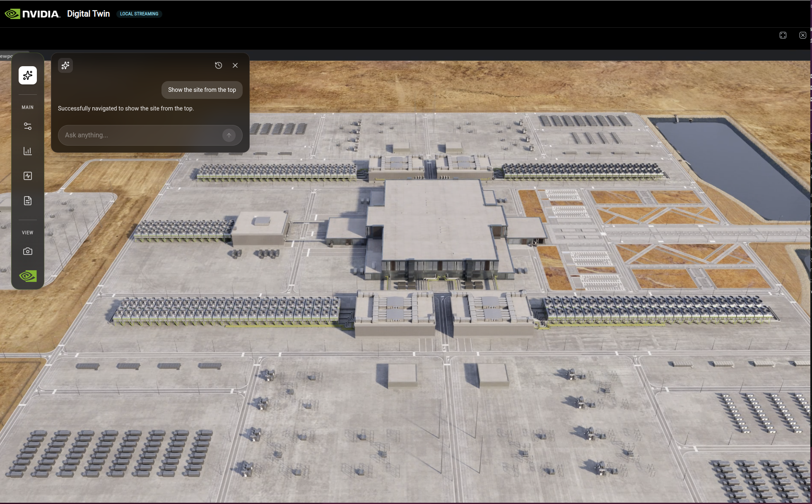
Task: Click sparkle icon in chat panel header
Action: pyautogui.click(x=65, y=65)
